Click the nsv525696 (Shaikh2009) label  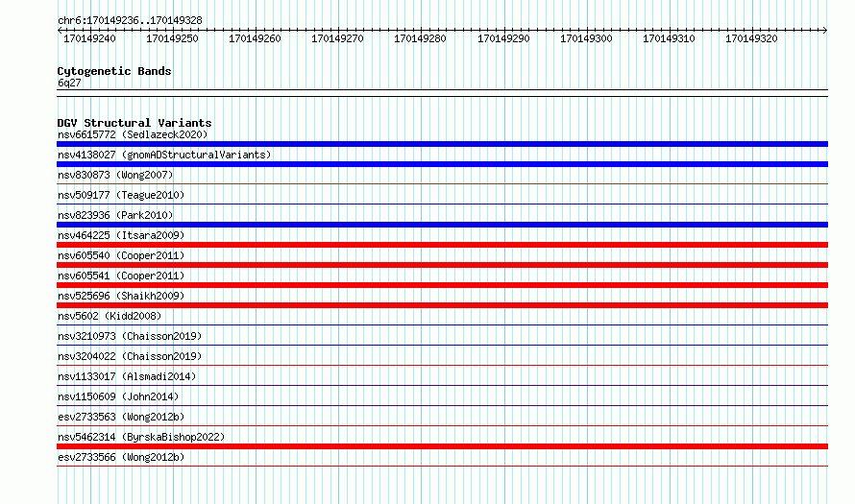point(121,296)
